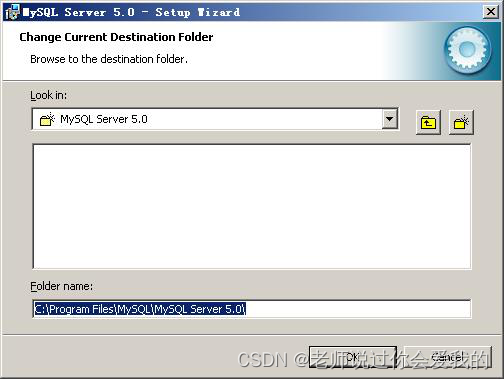Click the Up One Level folder icon
The height and width of the screenshot is (379, 504).
[x=428, y=122]
